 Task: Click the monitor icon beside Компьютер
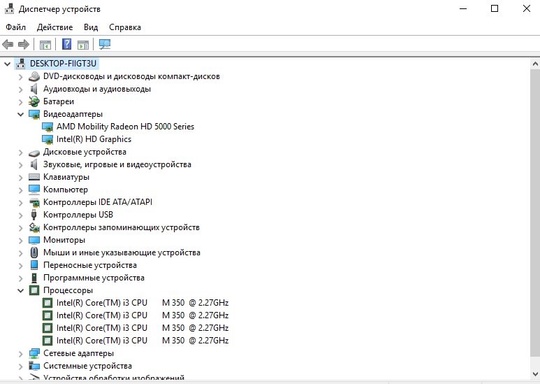click(34, 189)
